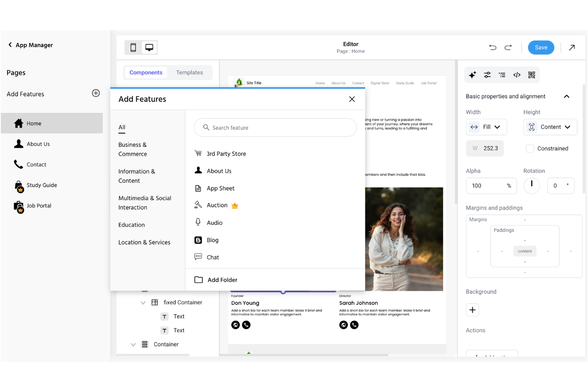
Task: Click the Alpha percentage field
Action: [491, 186]
